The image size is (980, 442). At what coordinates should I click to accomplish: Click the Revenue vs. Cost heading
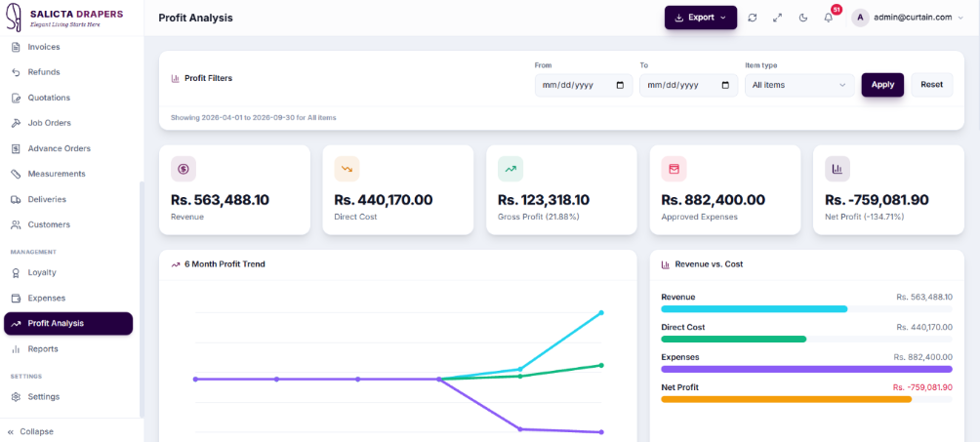[710, 264]
